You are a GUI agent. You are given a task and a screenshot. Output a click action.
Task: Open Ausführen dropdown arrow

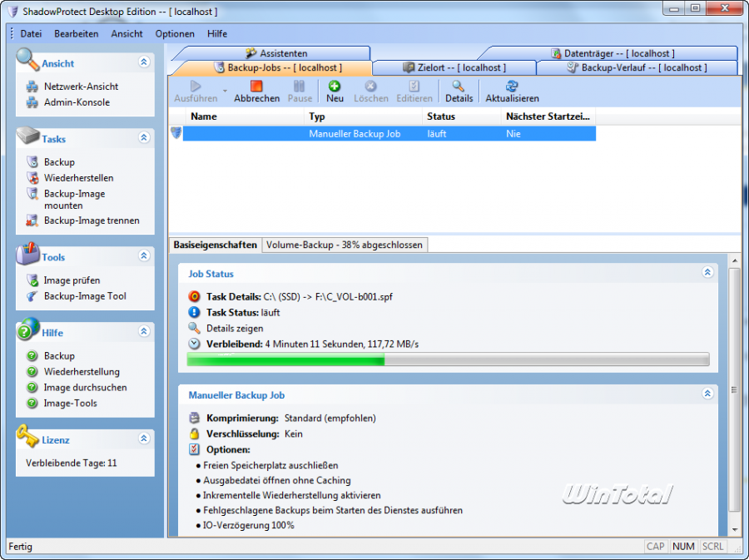[x=225, y=91]
